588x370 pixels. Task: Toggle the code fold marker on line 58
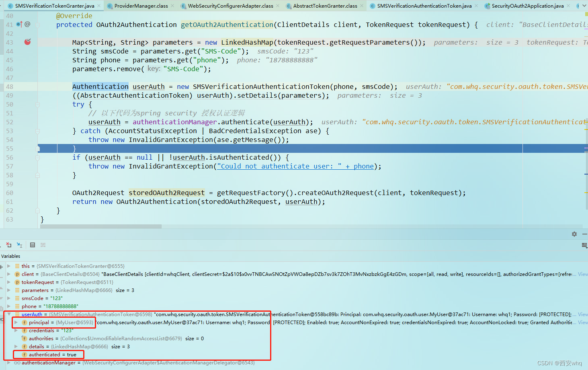[x=37, y=175]
